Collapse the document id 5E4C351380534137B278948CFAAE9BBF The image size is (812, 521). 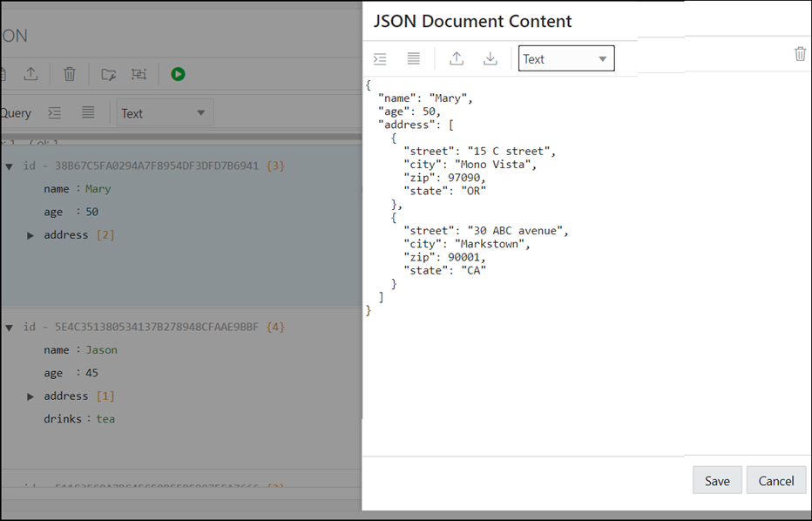9,328
